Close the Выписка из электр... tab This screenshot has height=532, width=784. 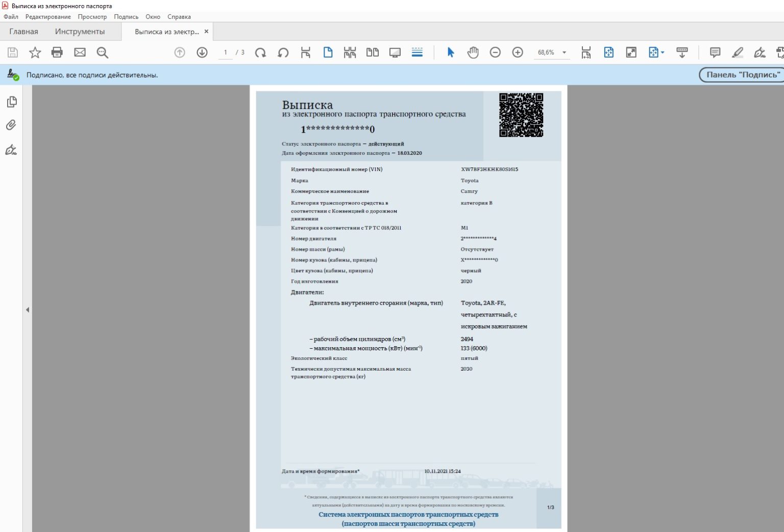pos(206,32)
